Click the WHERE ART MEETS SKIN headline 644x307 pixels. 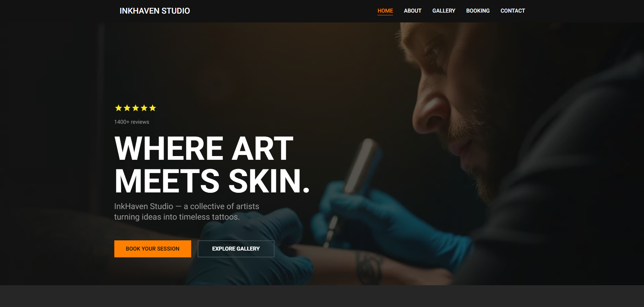pos(212,165)
